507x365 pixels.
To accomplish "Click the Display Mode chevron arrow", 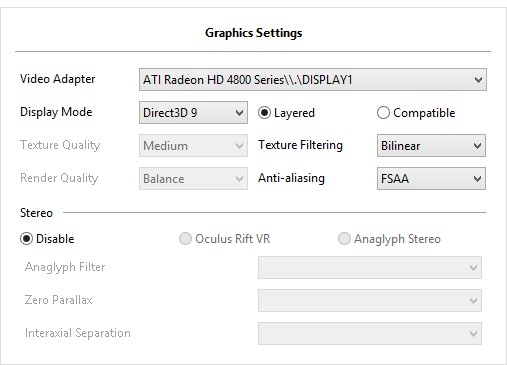I will [239, 113].
